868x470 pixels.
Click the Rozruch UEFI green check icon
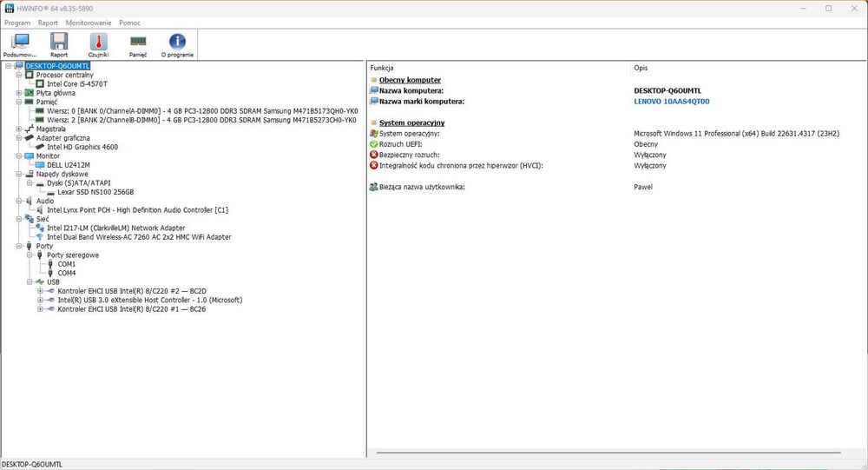(x=373, y=144)
